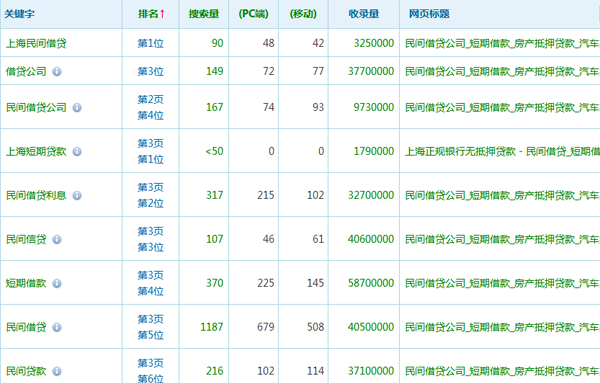Viewport: 600px width, 383px height.
Task: Click PC value 679
Action: [266, 328]
